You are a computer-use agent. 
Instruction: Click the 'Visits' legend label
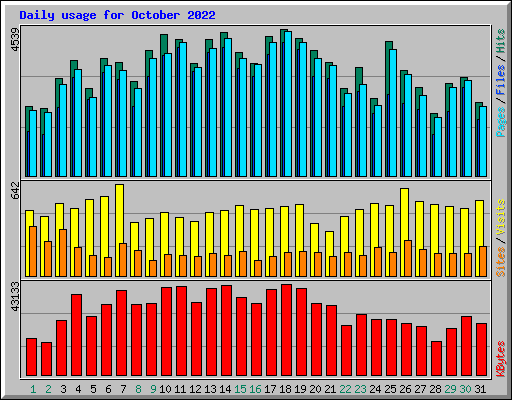pyautogui.click(x=501, y=217)
